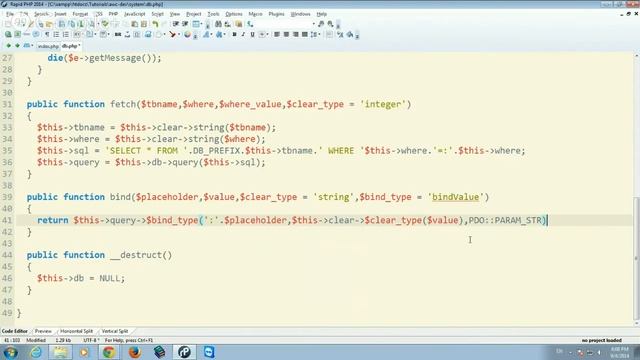Click 'no project loaded' in the status bar
The width and height of the screenshot is (640, 360).
coord(602,340)
